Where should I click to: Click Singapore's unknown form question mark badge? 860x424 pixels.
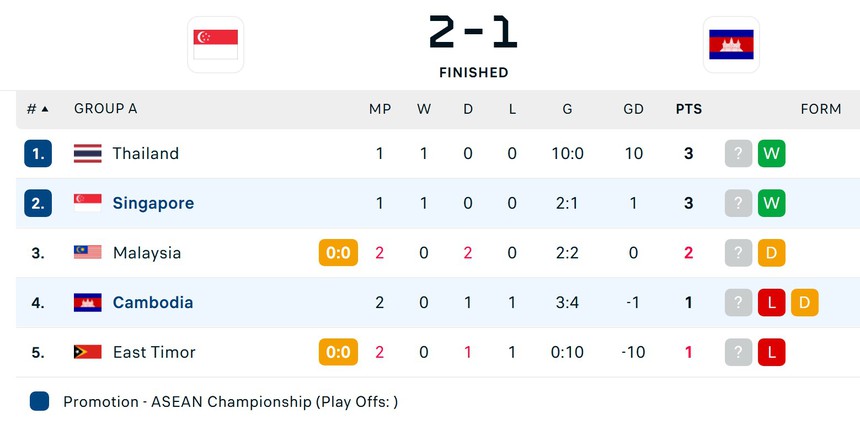[x=738, y=203]
